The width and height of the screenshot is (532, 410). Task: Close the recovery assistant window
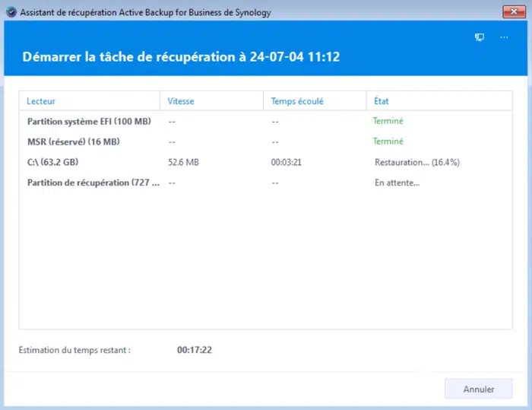click(514, 12)
